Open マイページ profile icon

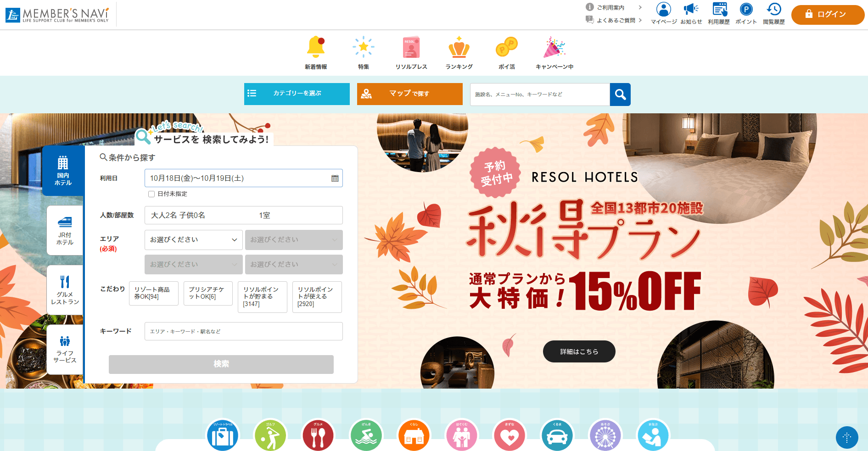click(x=664, y=9)
